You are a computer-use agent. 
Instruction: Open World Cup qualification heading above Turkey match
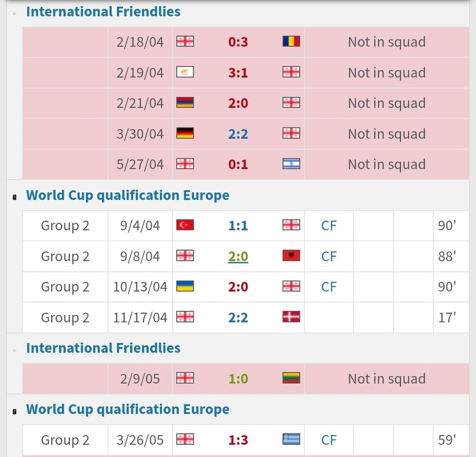pyautogui.click(x=127, y=195)
